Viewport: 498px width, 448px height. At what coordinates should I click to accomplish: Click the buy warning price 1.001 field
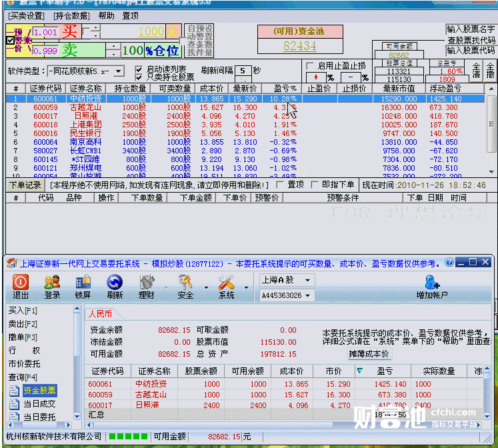[45, 32]
